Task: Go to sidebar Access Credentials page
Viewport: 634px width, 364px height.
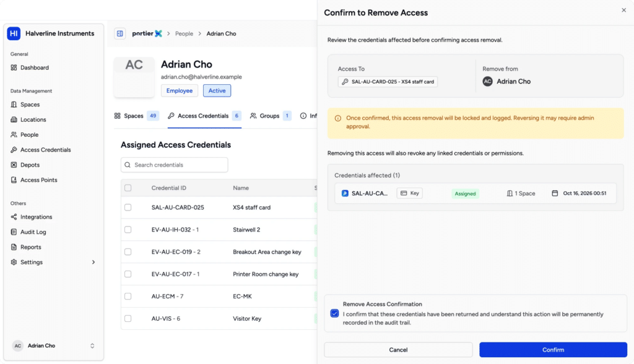Action: (41, 150)
